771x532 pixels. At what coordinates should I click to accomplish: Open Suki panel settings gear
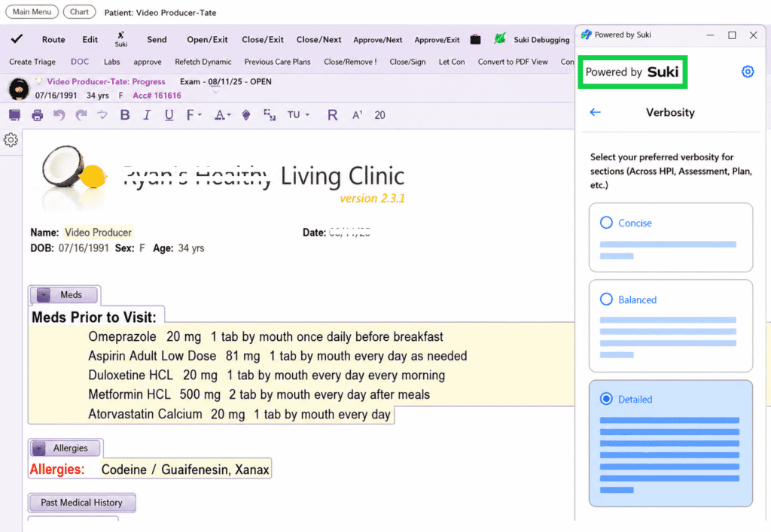pyautogui.click(x=748, y=71)
